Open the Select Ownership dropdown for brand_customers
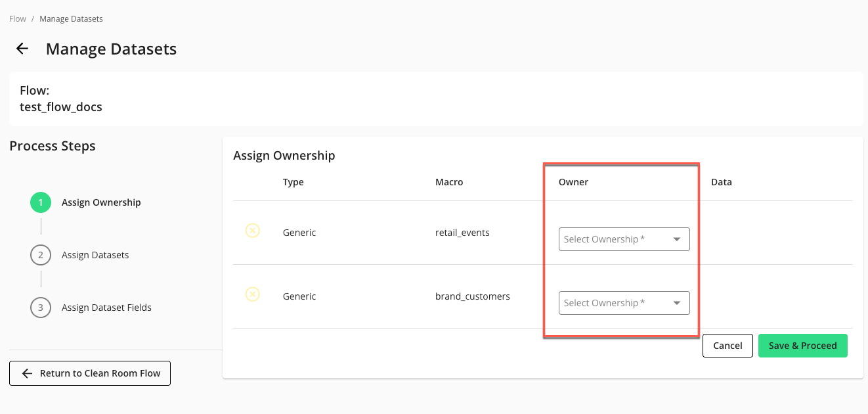 (x=617, y=303)
